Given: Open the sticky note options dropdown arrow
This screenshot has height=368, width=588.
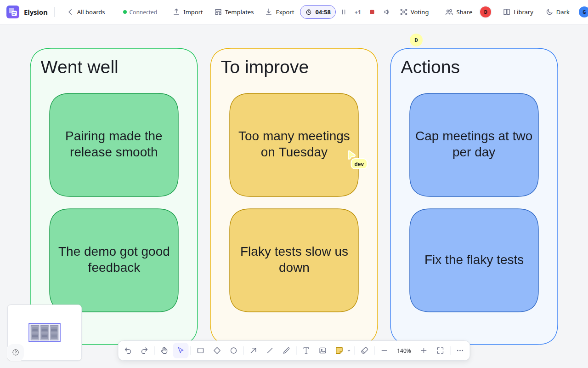Looking at the screenshot, I should [x=349, y=351].
